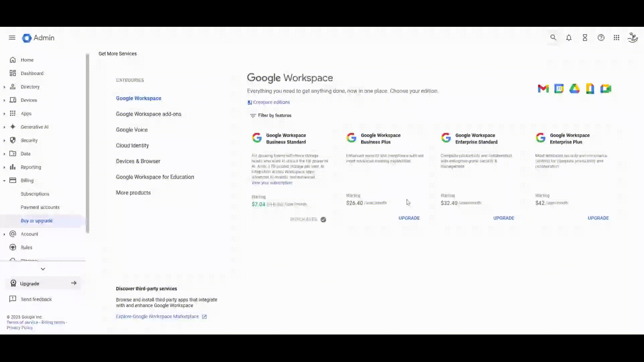Click the Send feedback label

pyautogui.click(x=36, y=300)
